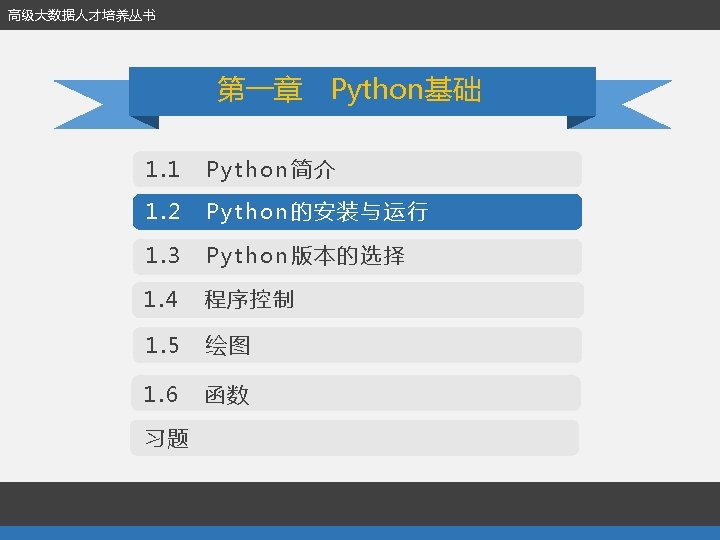The height and width of the screenshot is (540, 720).
Task: Open the 1.5 绘图 entry
Action: [357, 345]
